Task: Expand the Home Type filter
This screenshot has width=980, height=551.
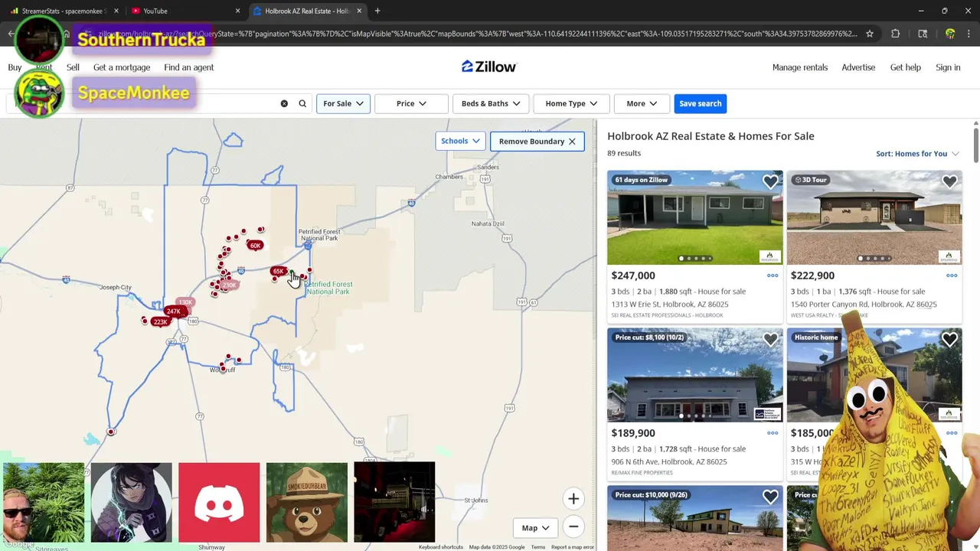Action: [571, 103]
